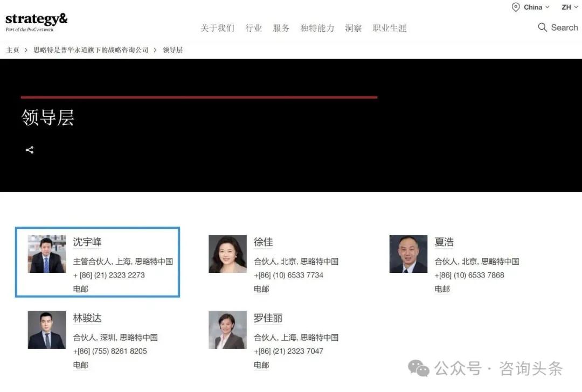Click the Strategy& logo

(x=37, y=22)
